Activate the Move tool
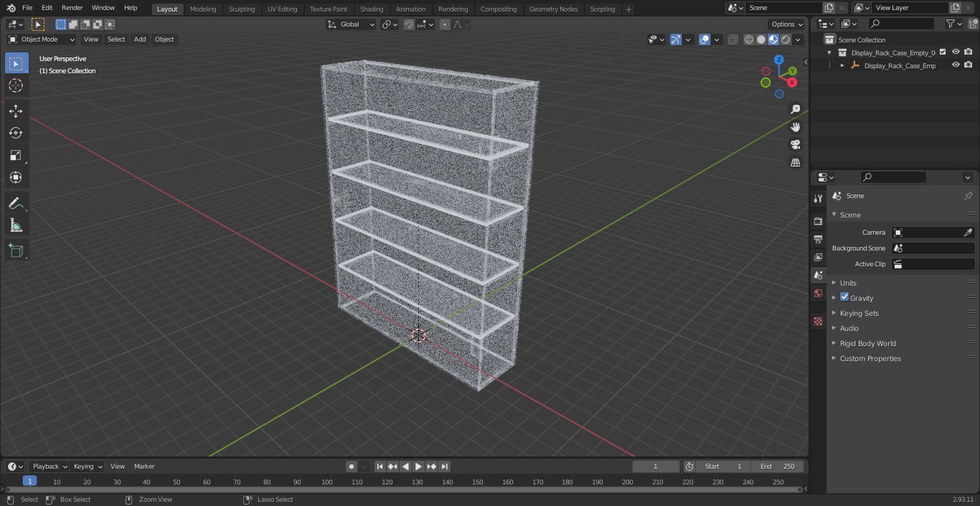Image resolution: width=980 pixels, height=506 pixels. pyautogui.click(x=16, y=111)
